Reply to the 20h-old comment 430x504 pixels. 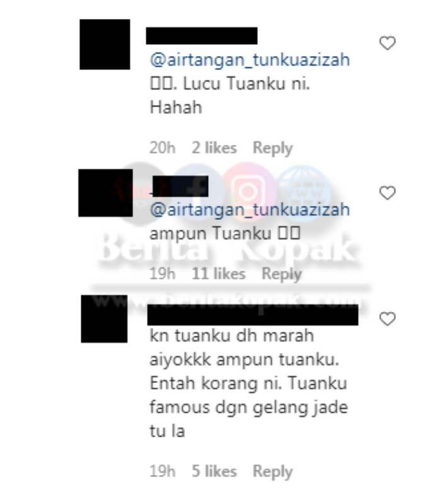coord(272,148)
